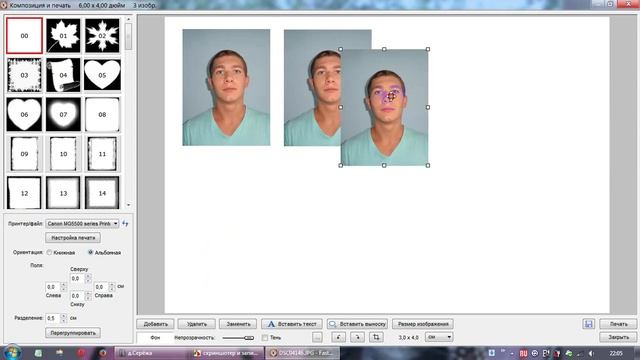Select square frame 14
Screen dimensions: 640x360
[x=102, y=193]
